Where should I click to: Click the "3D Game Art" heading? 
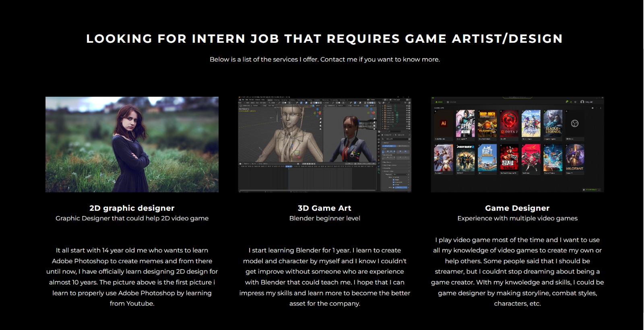[x=324, y=208]
